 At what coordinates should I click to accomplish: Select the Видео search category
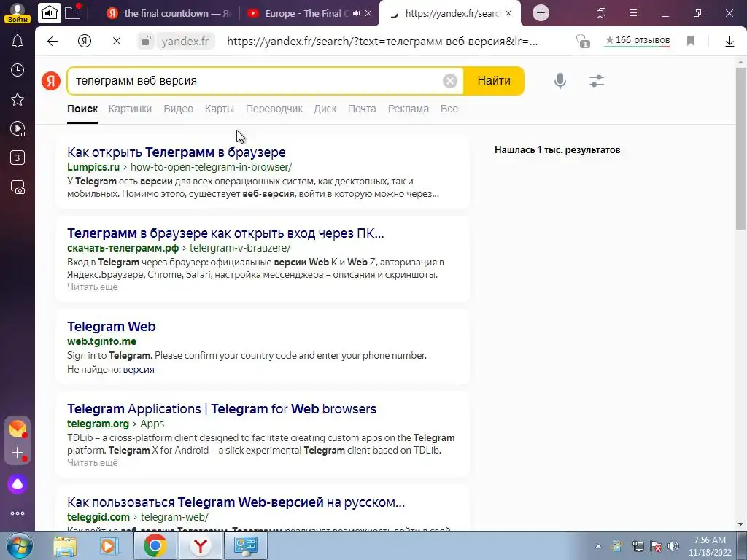pyautogui.click(x=178, y=109)
